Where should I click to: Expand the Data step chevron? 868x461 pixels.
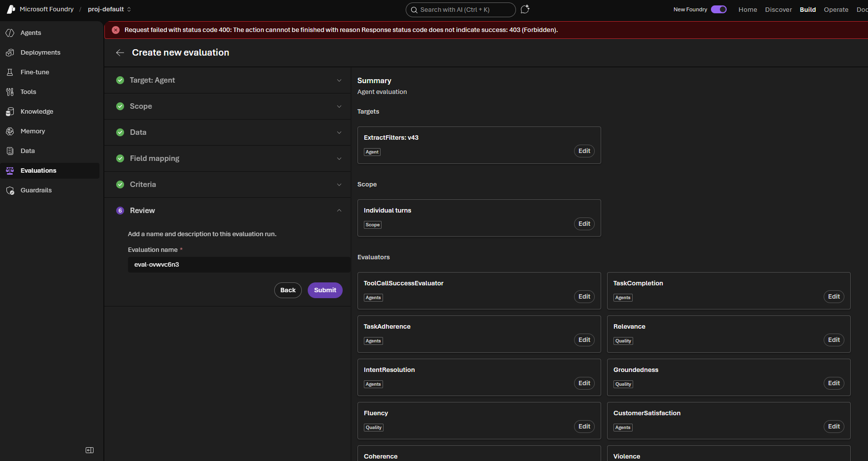(x=339, y=132)
